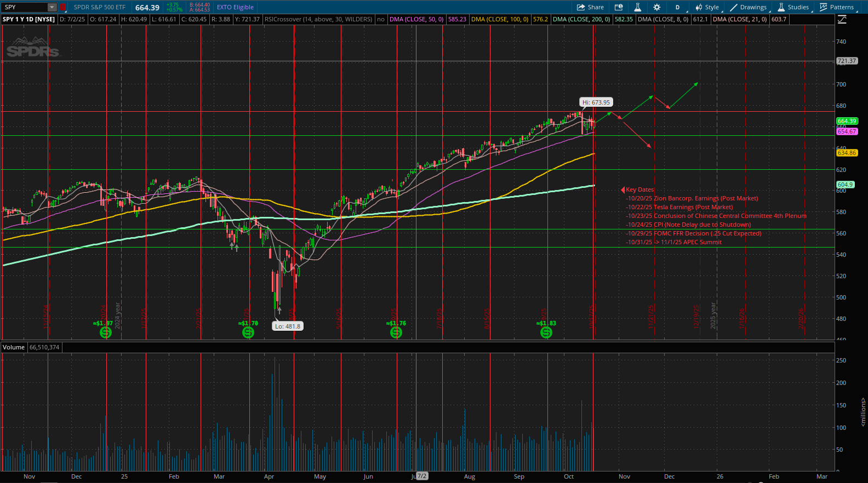Click the $1.76 dividend icon
The height and width of the screenshot is (483, 868).
(396, 332)
